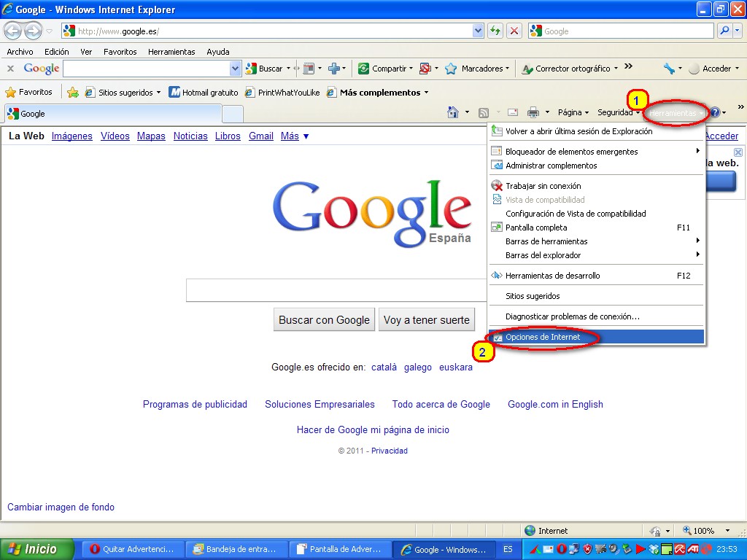Click the browser Back arrow button
747x560 pixels.
click(x=13, y=31)
